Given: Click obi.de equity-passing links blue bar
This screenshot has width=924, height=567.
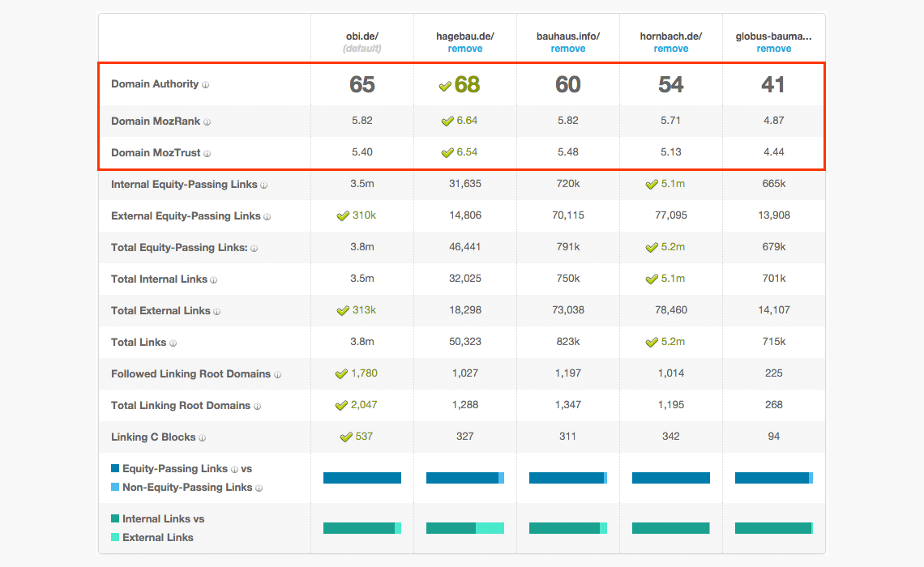Looking at the screenshot, I should click(361, 478).
